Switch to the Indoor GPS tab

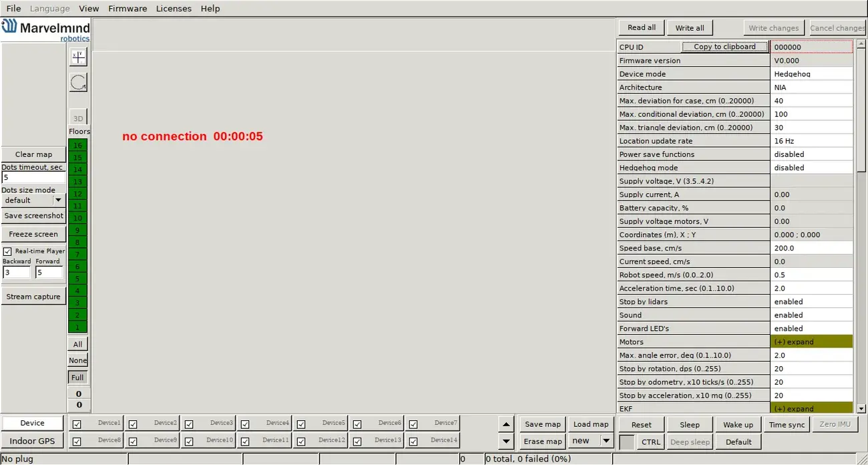coord(32,441)
